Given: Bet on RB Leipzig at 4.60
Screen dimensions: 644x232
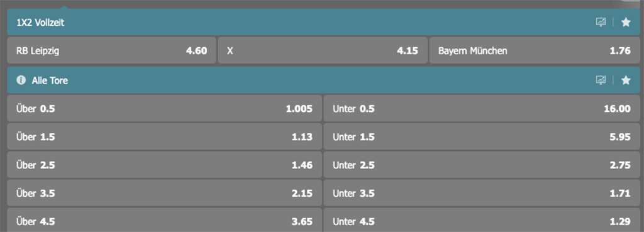Looking at the screenshot, I should point(111,51).
